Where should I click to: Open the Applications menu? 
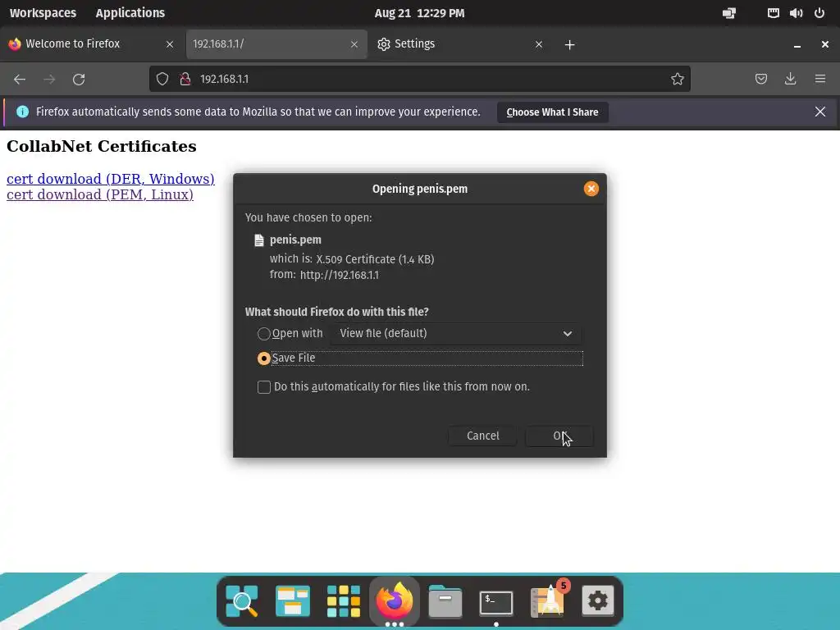130,13
